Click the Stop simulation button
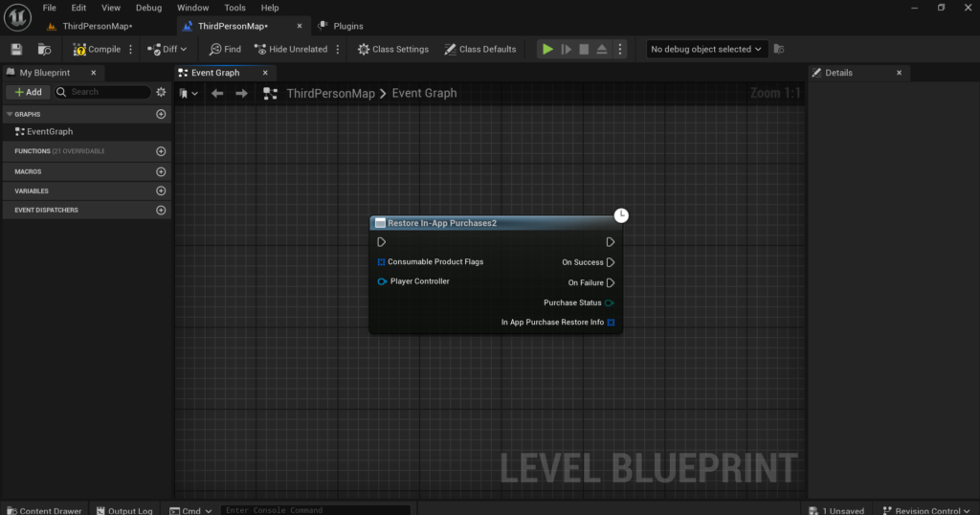Image resolution: width=980 pixels, height=515 pixels. pos(584,50)
